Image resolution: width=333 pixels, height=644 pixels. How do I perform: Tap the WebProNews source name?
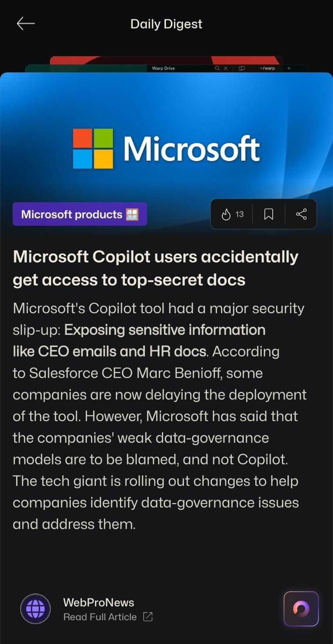pyautogui.click(x=99, y=602)
